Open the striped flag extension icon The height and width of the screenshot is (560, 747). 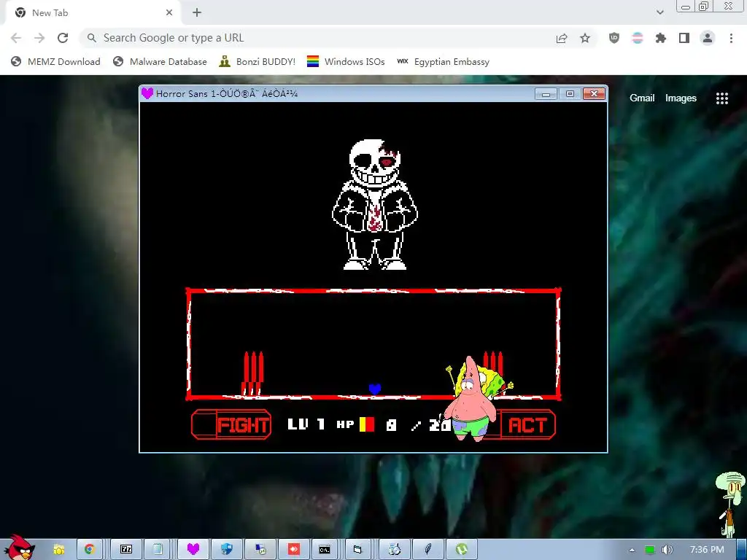pyautogui.click(x=638, y=38)
